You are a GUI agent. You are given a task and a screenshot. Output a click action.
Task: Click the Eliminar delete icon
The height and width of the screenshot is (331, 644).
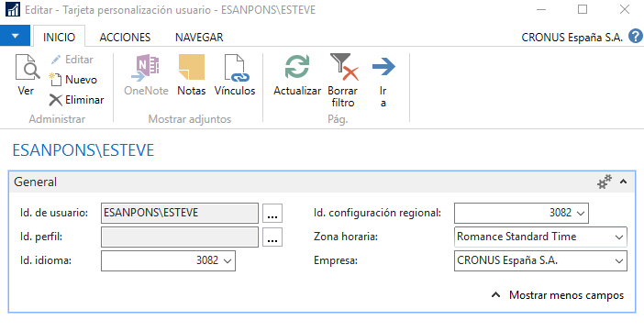(x=55, y=100)
